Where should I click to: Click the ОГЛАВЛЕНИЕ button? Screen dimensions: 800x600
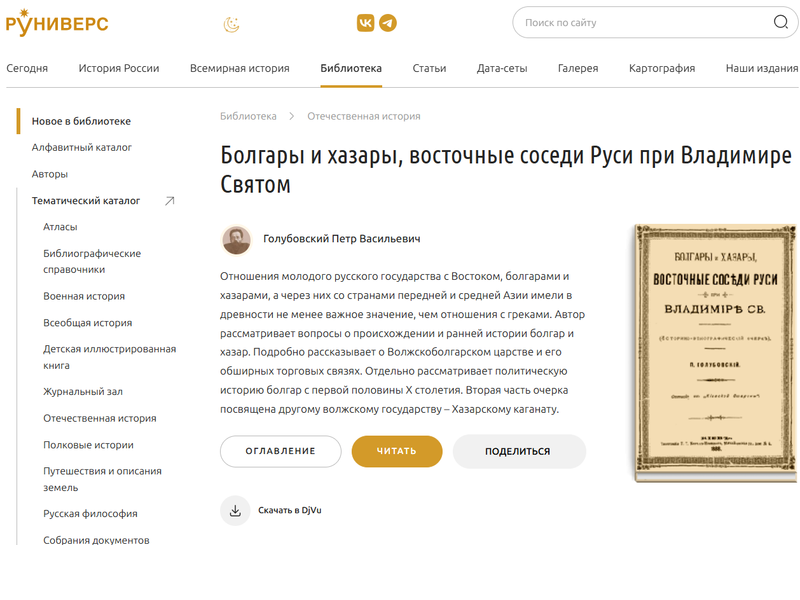point(281,452)
